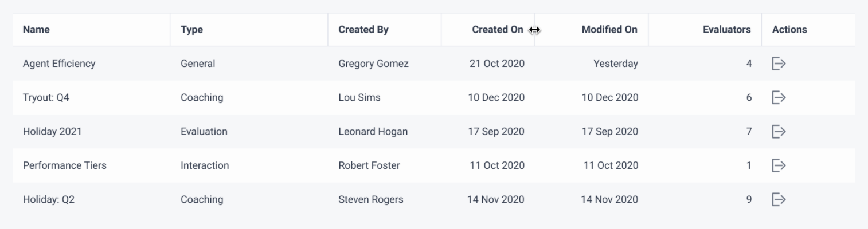
Task: Open the Agent Efficiency entry
Action: point(59,64)
